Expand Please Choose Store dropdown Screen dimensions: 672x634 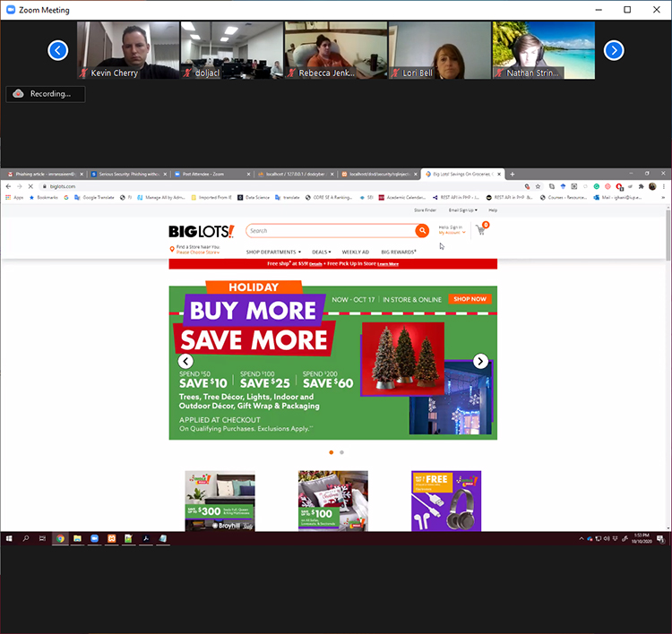coord(198,253)
